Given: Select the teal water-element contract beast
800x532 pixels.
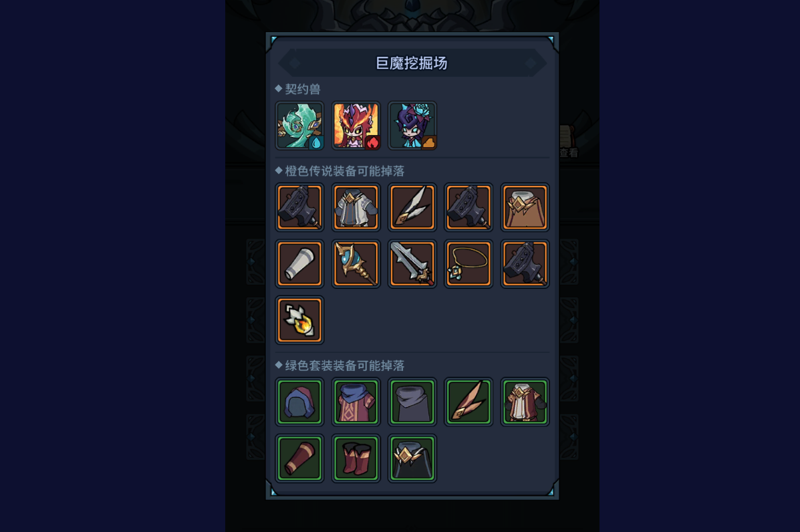Looking at the screenshot, I should point(299,126).
